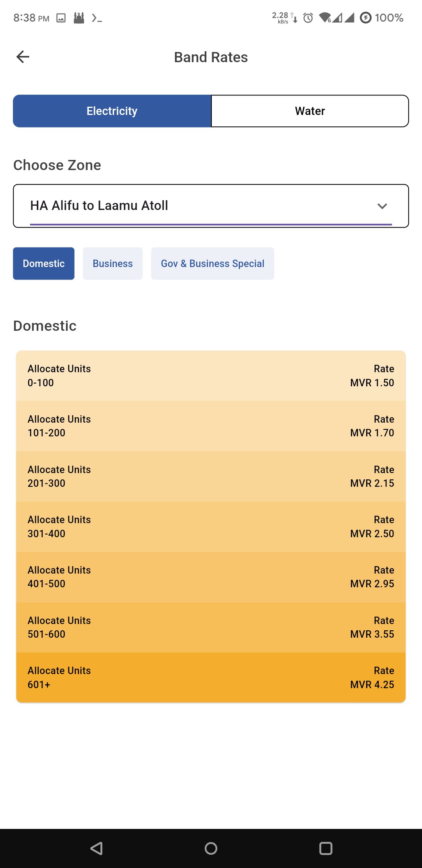Tap the terminal prompt notification icon
This screenshot has height=868, width=422.
point(97,18)
